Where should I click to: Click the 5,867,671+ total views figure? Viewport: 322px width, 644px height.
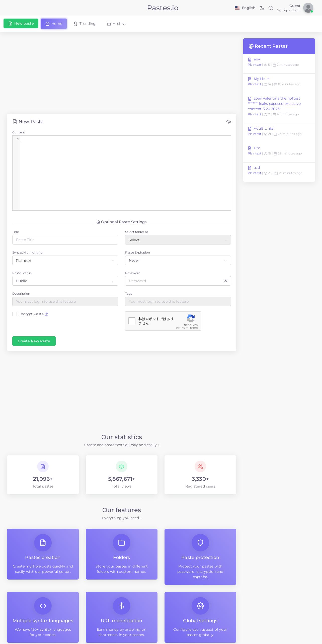[x=122, y=479]
